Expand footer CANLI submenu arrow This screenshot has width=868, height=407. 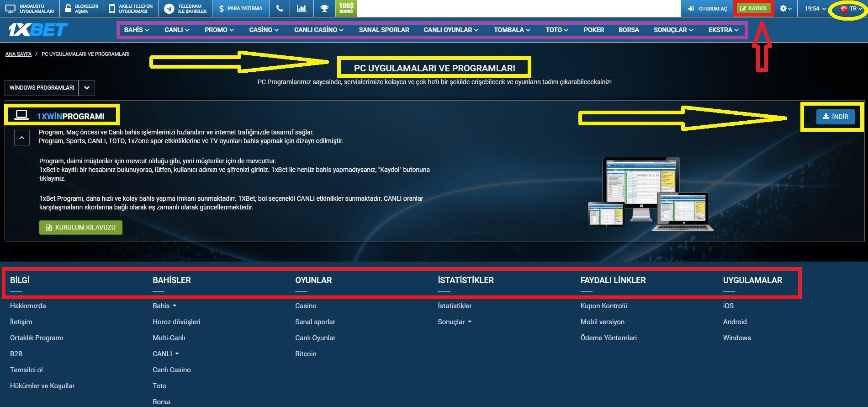click(x=177, y=354)
